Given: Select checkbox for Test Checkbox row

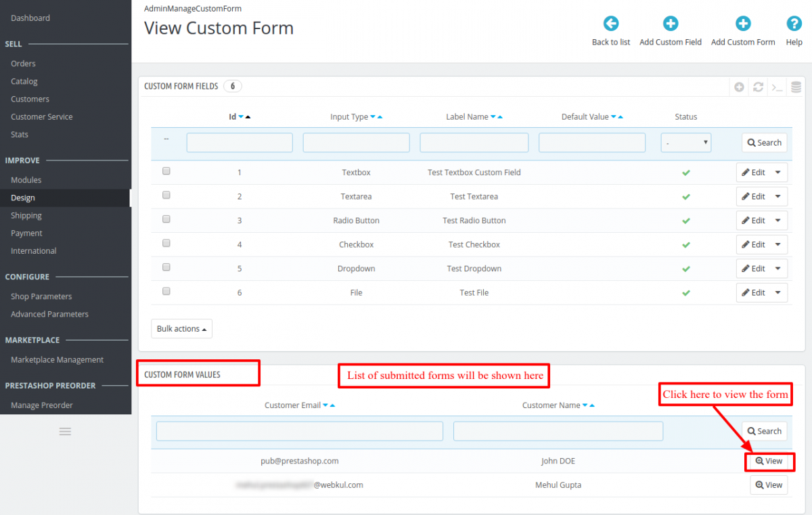Looking at the screenshot, I should 166,243.
